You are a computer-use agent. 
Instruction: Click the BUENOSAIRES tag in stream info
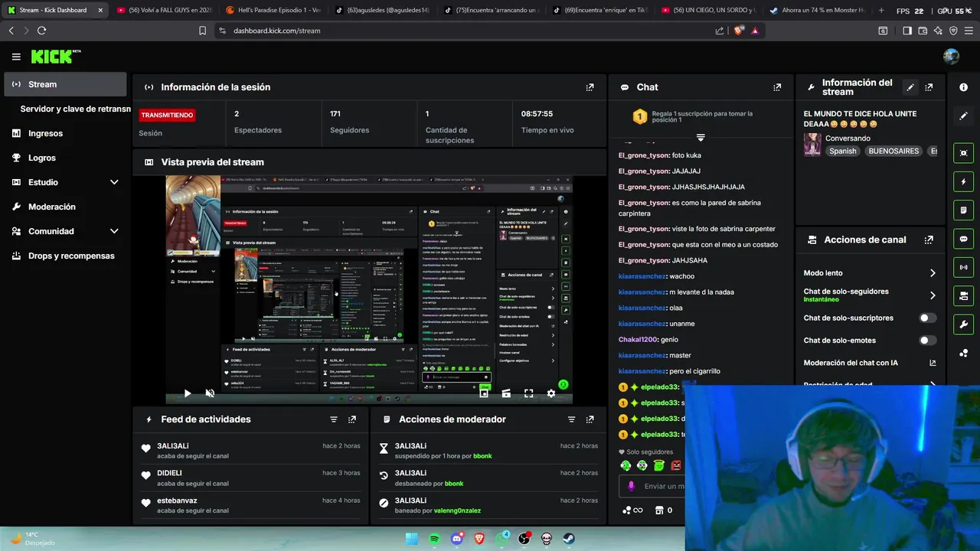click(893, 152)
